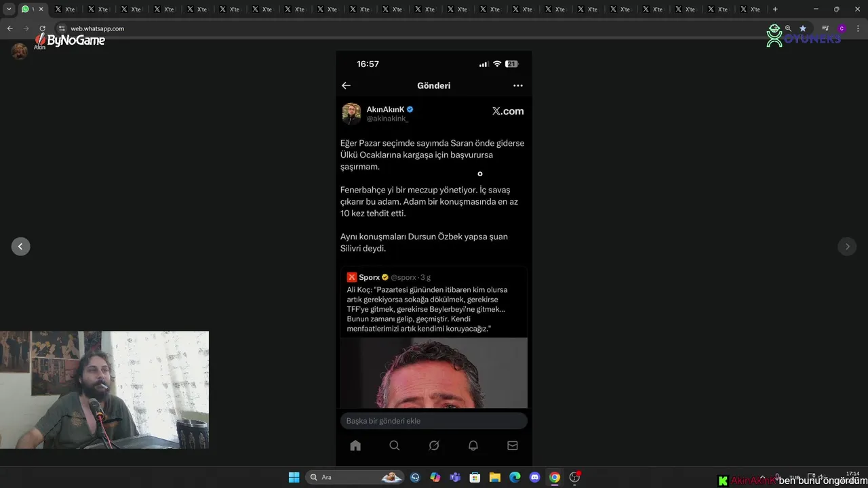This screenshot has height=488, width=868.
Task: Tap the Grok icon in X bottom bar
Action: coord(434,445)
